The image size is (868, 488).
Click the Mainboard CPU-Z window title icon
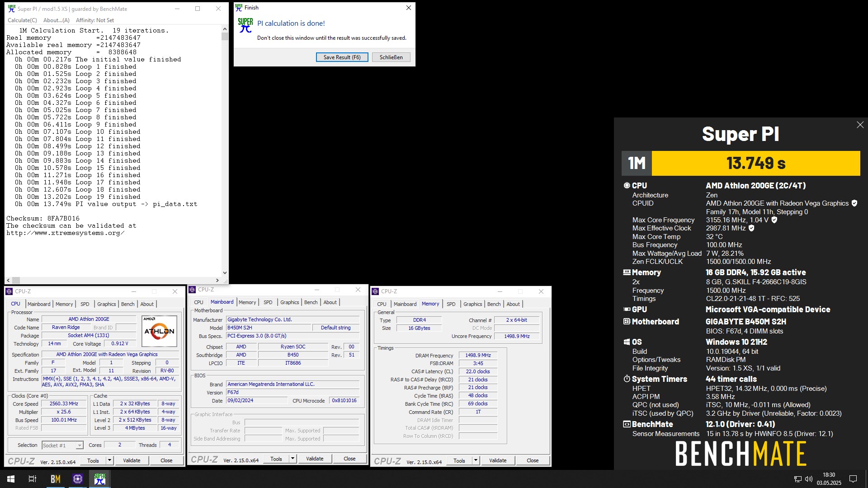(x=192, y=290)
